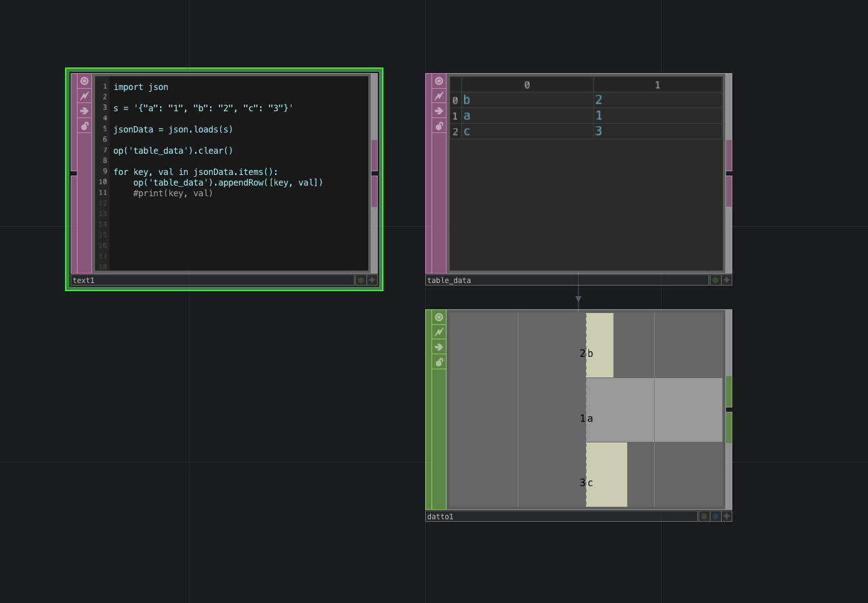Click the lightning flag icon on datto1
The height and width of the screenshot is (603, 868).
[x=439, y=332]
